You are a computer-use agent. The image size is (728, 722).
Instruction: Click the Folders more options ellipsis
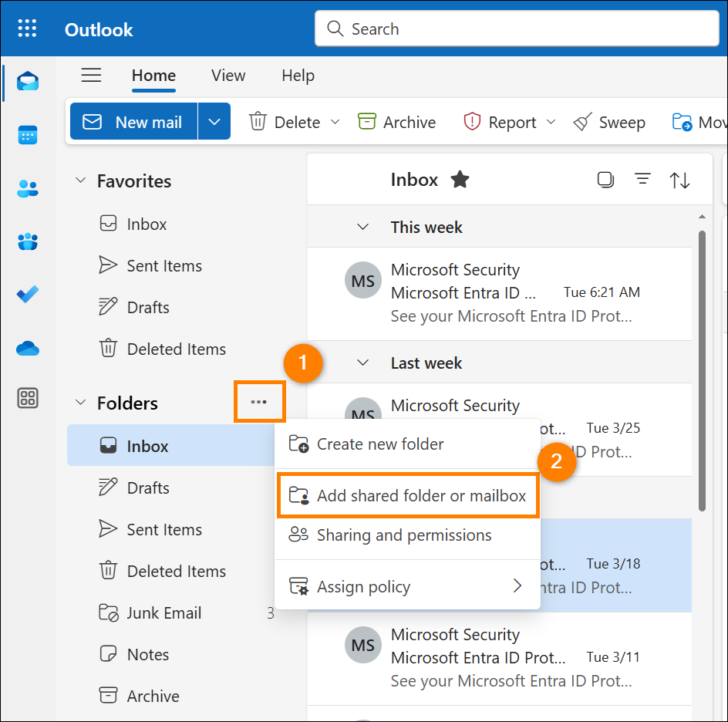258,402
